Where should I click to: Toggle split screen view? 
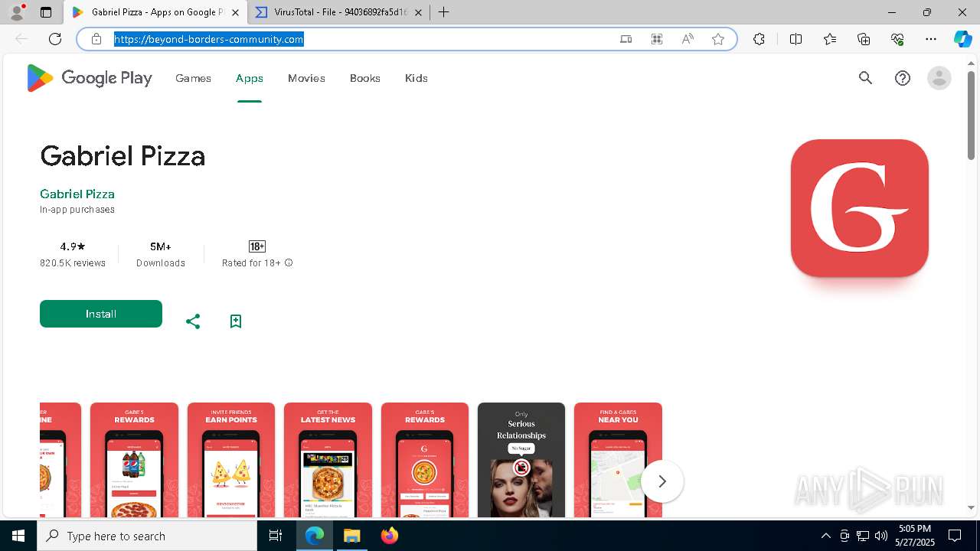(795, 39)
